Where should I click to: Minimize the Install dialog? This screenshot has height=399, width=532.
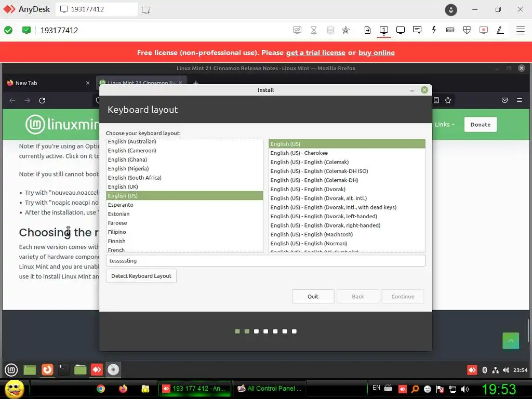412,90
